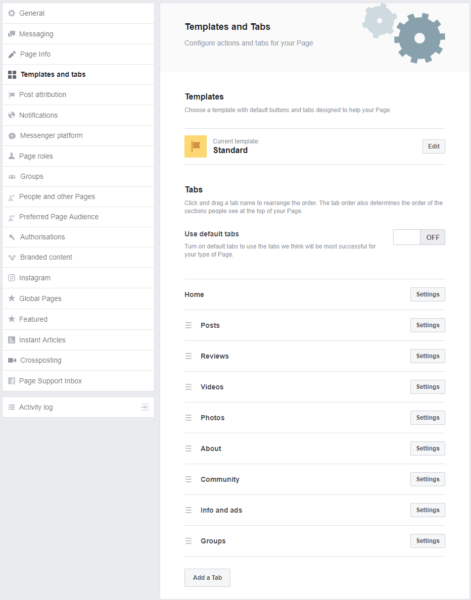471x600 pixels.
Task: Open Settings for the Groups tab
Action: point(427,541)
